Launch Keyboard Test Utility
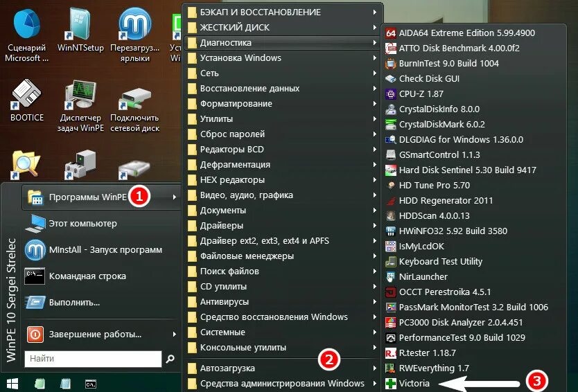 coord(474,262)
